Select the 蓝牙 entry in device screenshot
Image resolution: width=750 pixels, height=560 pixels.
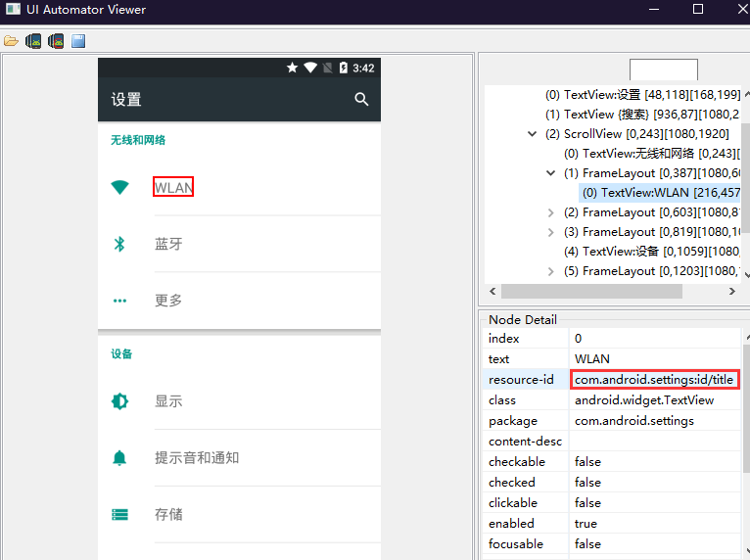(168, 244)
